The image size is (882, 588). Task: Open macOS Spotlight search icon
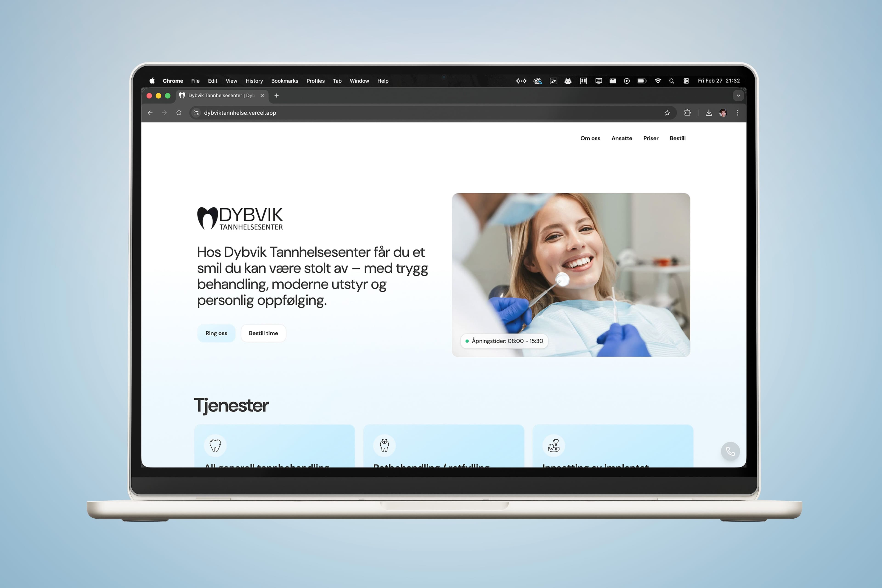pos(672,81)
